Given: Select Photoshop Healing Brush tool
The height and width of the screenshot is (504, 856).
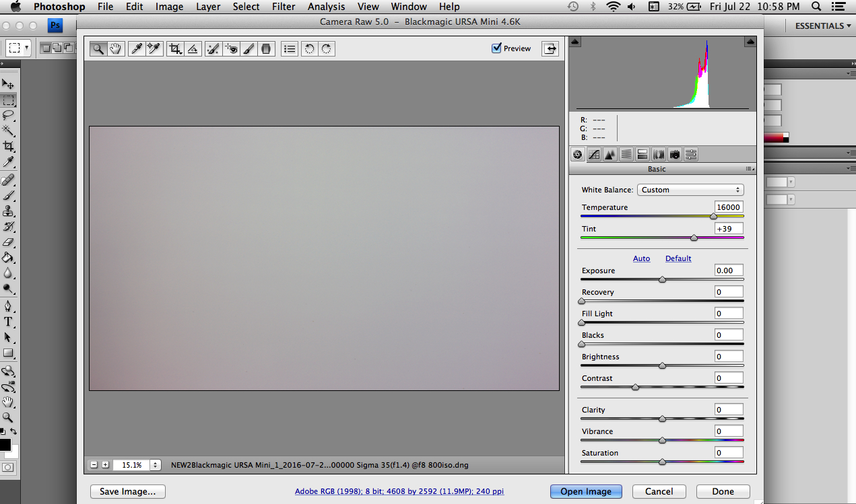Looking at the screenshot, I should (8, 180).
